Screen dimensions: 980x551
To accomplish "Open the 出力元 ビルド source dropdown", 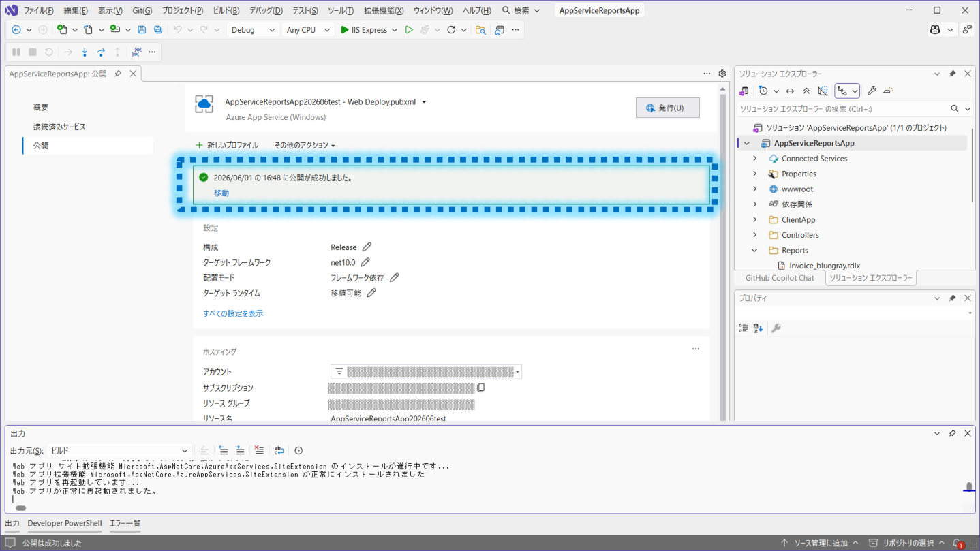I will (119, 451).
